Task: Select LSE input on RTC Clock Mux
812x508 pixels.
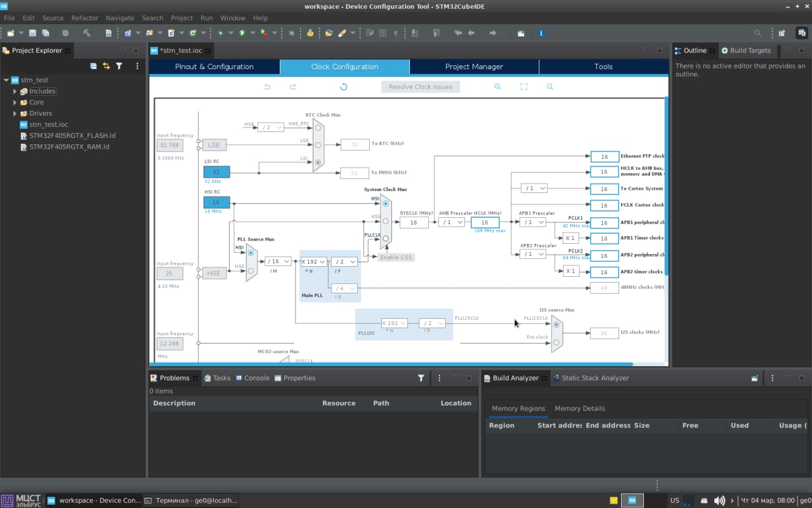Action: coord(318,145)
